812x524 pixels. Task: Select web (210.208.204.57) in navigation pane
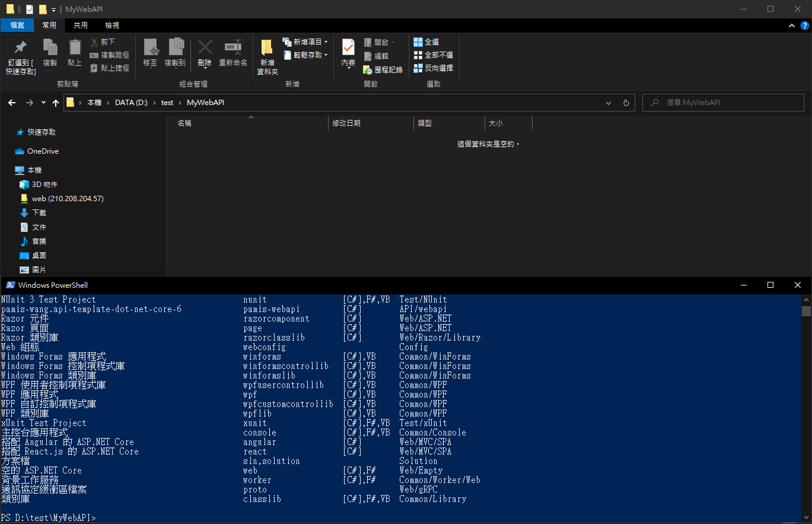[x=62, y=199]
